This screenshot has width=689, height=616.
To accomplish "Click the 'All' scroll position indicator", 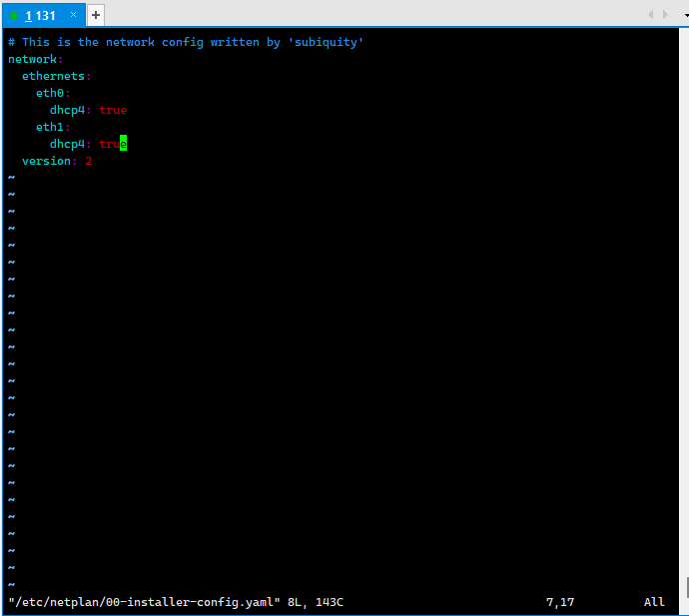I will coord(654,602).
